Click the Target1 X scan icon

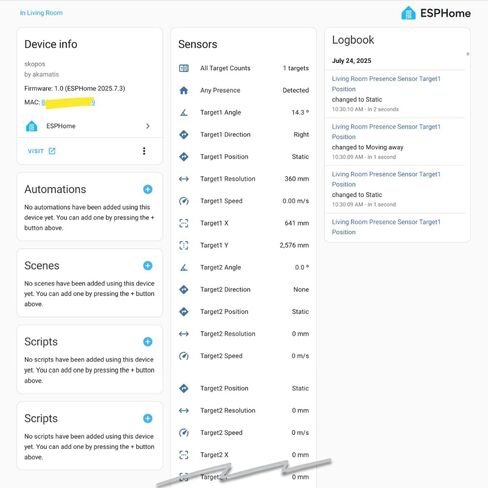pyautogui.click(x=184, y=223)
